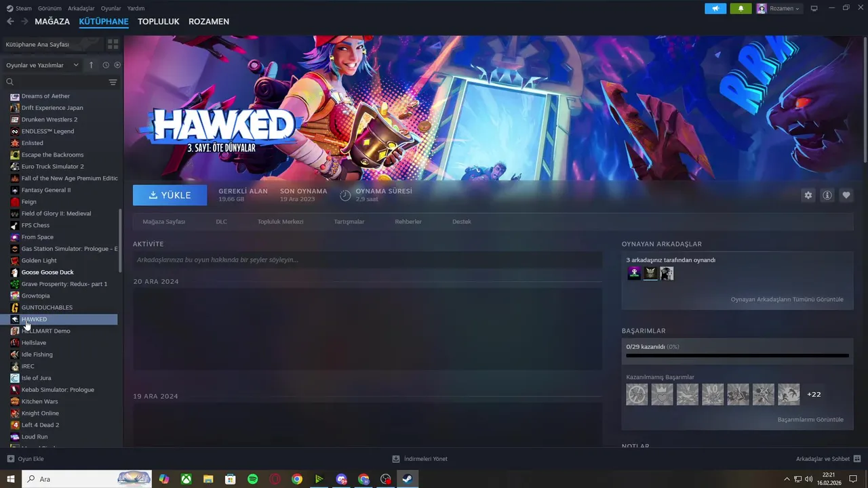
Task: Open the announcements megaphone button
Action: pyautogui.click(x=715, y=8)
